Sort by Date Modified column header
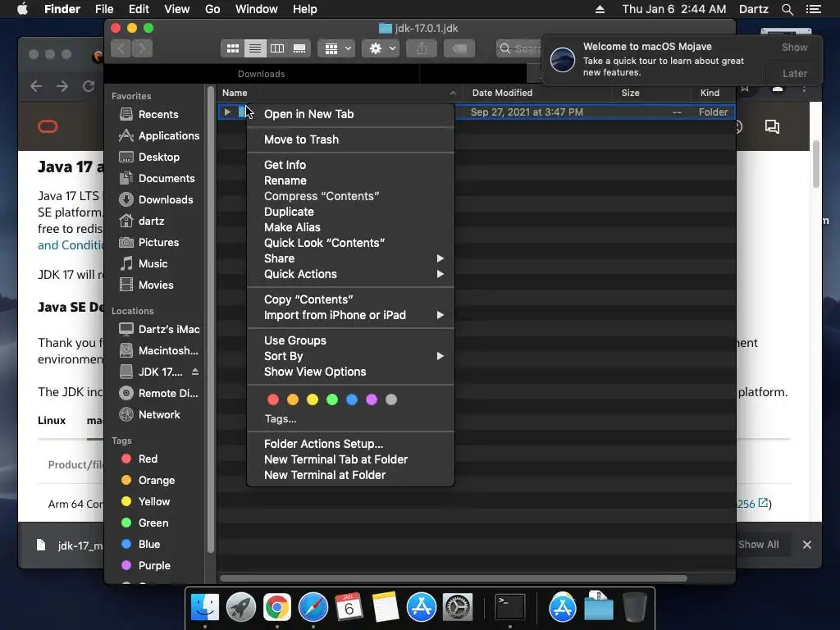The image size is (840, 630). 537,93
